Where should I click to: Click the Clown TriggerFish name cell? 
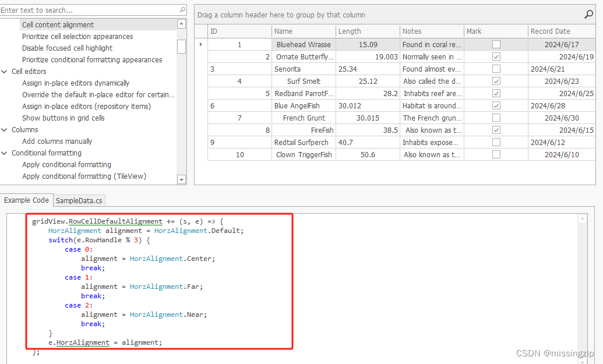[x=304, y=154]
